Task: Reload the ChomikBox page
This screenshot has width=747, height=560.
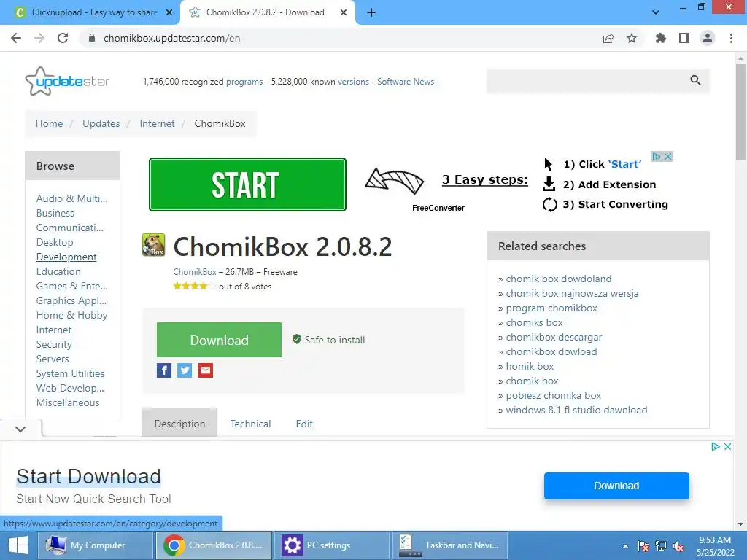Action: (x=63, y=38)
